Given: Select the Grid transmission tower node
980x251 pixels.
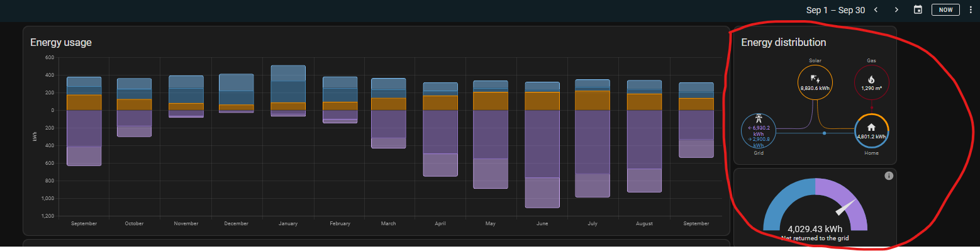Looking at the screenshot, I should [759, 131].
